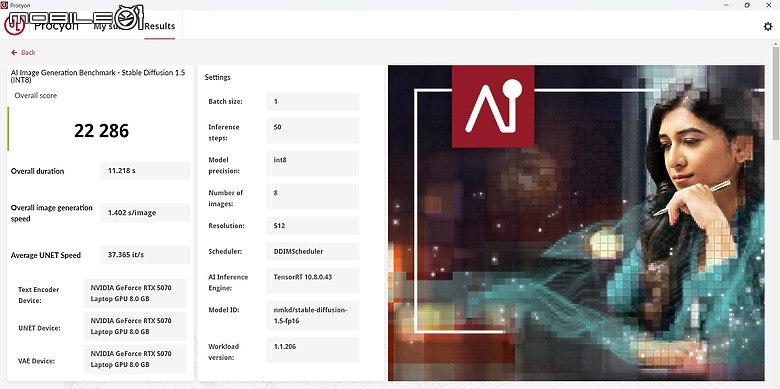Click the 37.365 it/s UNET speed value
Image resolution: width=780 pixels, height=389 pixels.
(145, 255)
